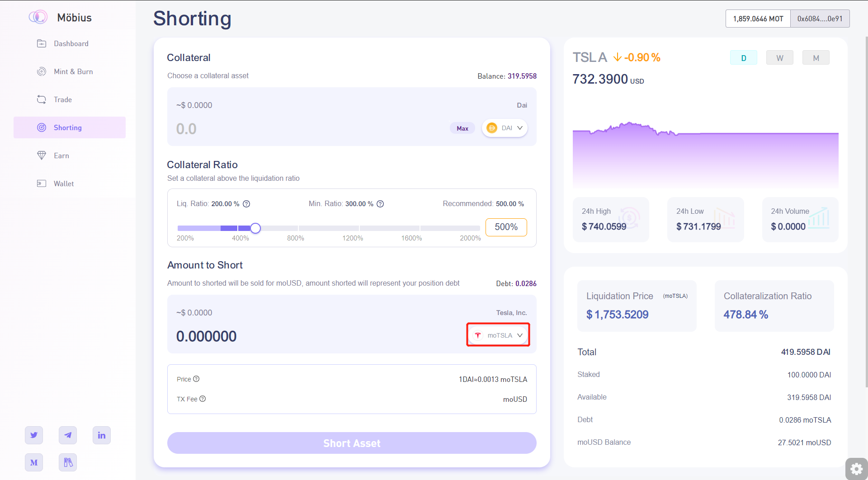Click the Min. Ratio help icon

[x=380, y=204]
